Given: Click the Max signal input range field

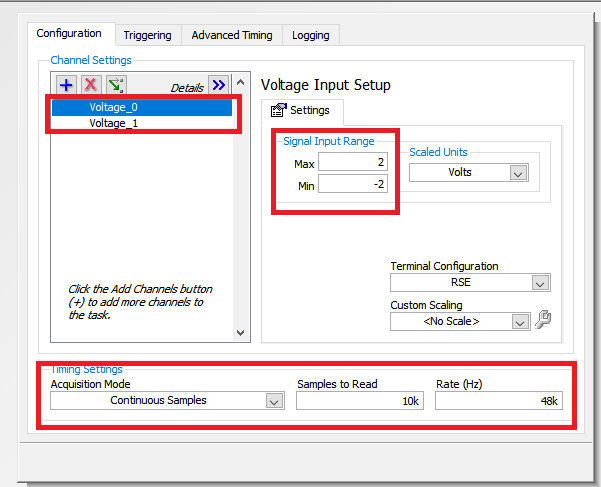Looking at the screenshot, I should point(353,162).
